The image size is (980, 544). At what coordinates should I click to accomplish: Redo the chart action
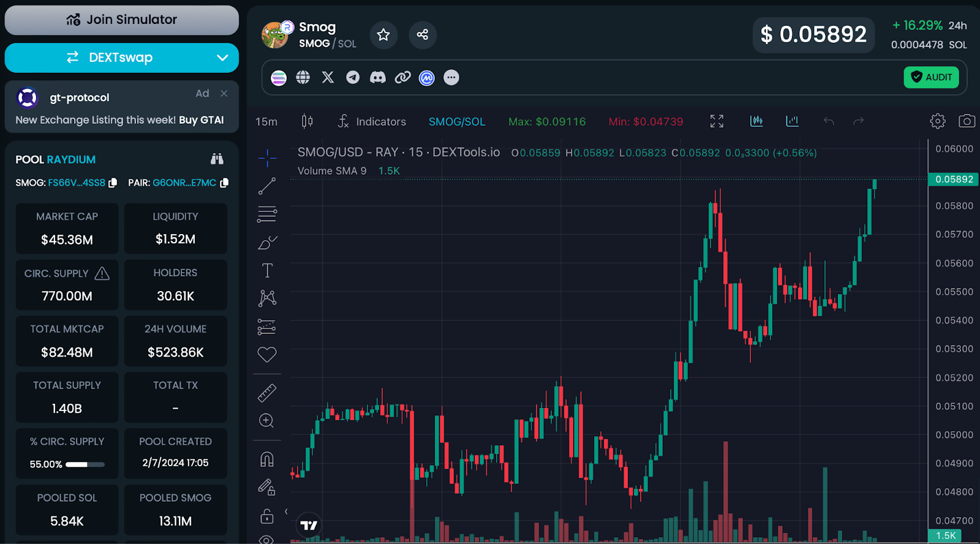[859, 121]
